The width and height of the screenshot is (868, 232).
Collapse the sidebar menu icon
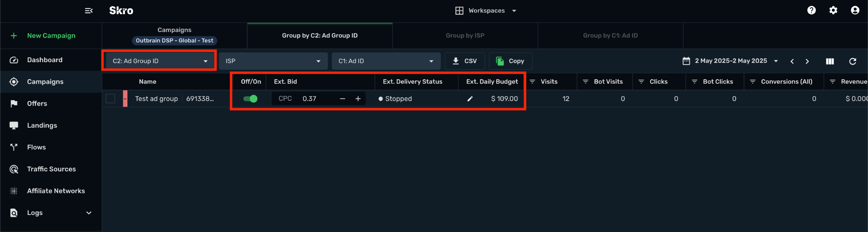[x=89, y=11]
